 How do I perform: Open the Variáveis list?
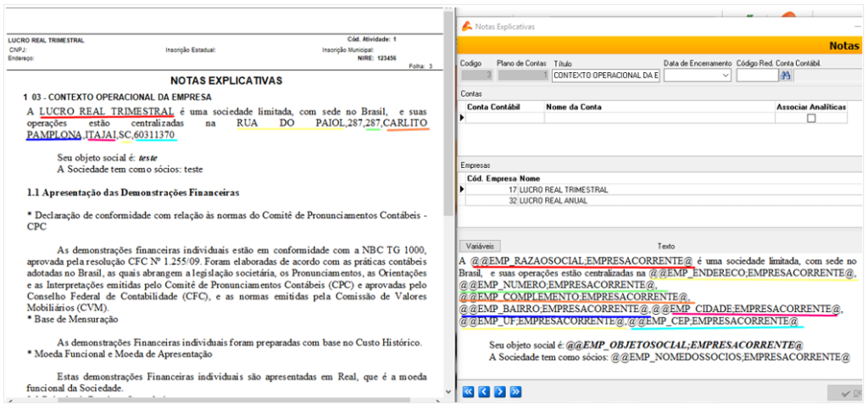pyautogui.click(x=481, y=245)
